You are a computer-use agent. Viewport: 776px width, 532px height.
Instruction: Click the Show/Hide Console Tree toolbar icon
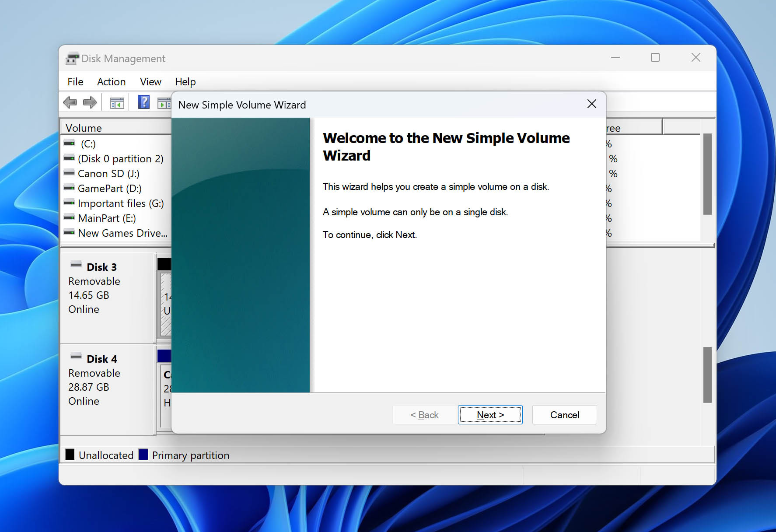point(117,103)
